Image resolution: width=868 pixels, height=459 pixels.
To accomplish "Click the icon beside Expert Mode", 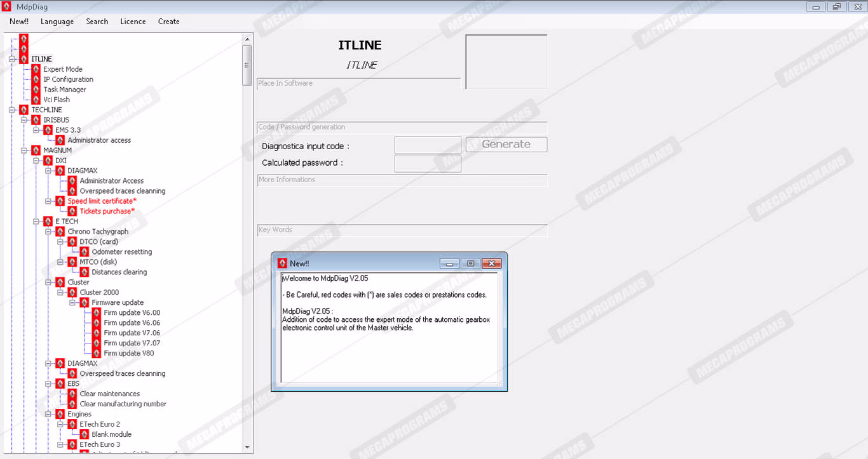I will pyautogui.click(x=36, y=69).
